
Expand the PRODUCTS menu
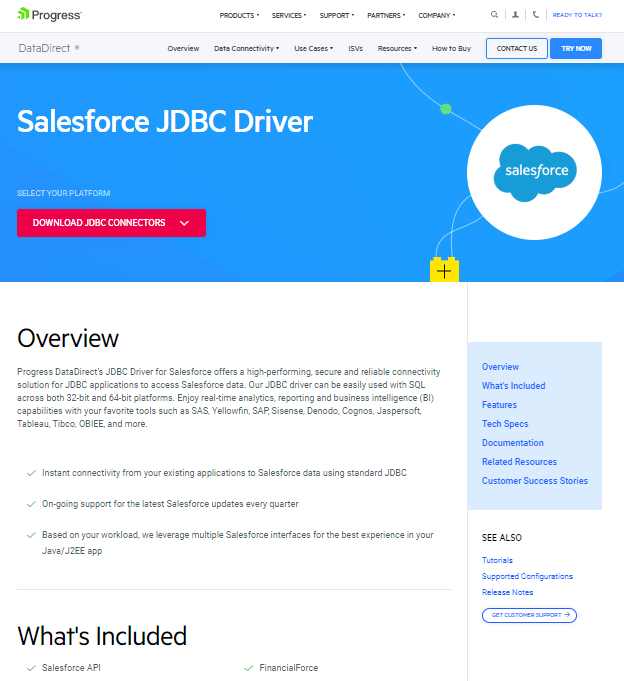239,15
